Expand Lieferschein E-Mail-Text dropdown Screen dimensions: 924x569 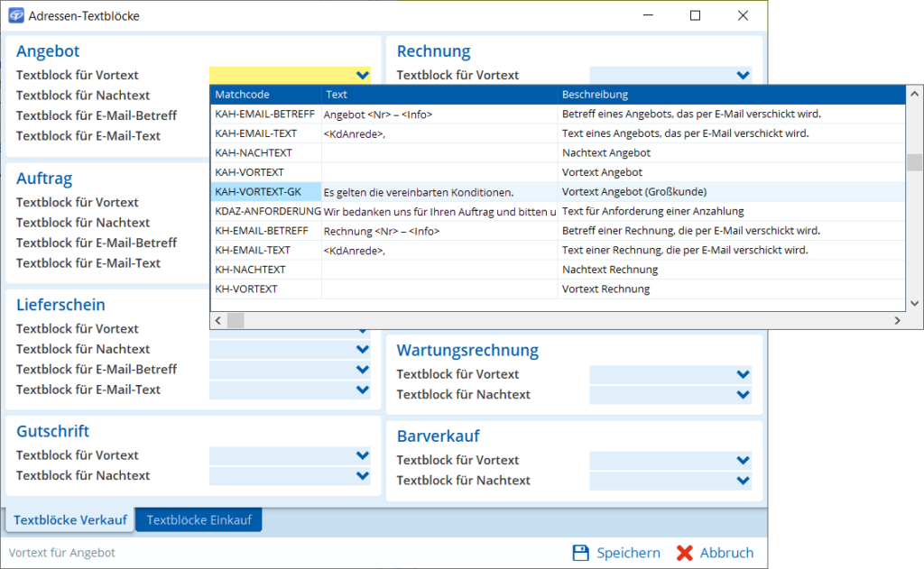362,390
